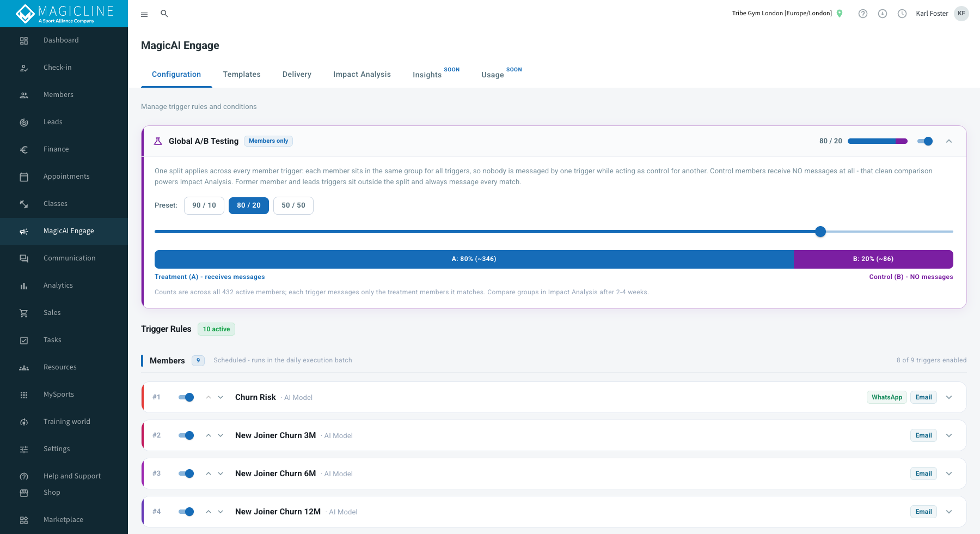The image size is (980, 534).
Task: Switch to the Delivery tab
Action: (x=297, y=75)
